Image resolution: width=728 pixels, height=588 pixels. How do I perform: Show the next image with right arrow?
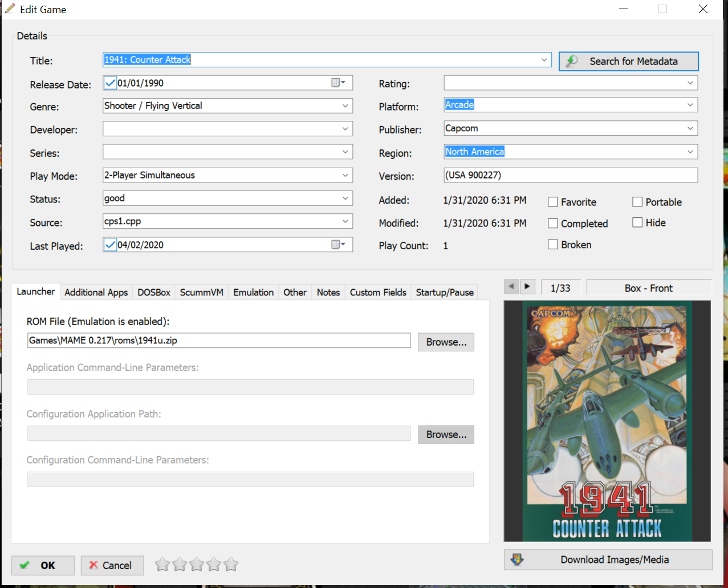(x=527, y=287)
